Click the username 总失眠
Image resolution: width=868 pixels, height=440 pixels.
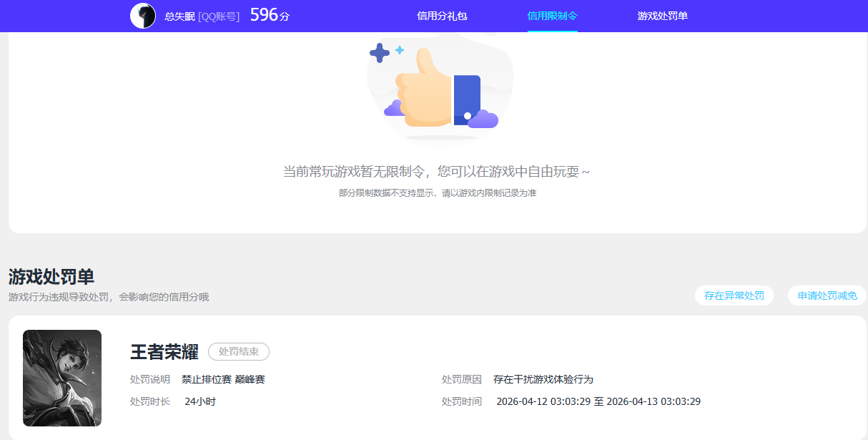pos(179,16)
